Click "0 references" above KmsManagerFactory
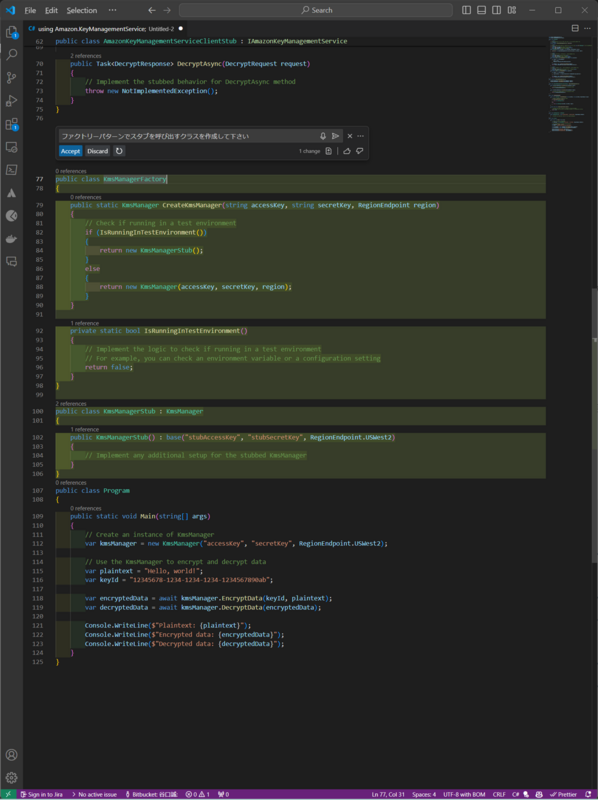 point(71,171)
